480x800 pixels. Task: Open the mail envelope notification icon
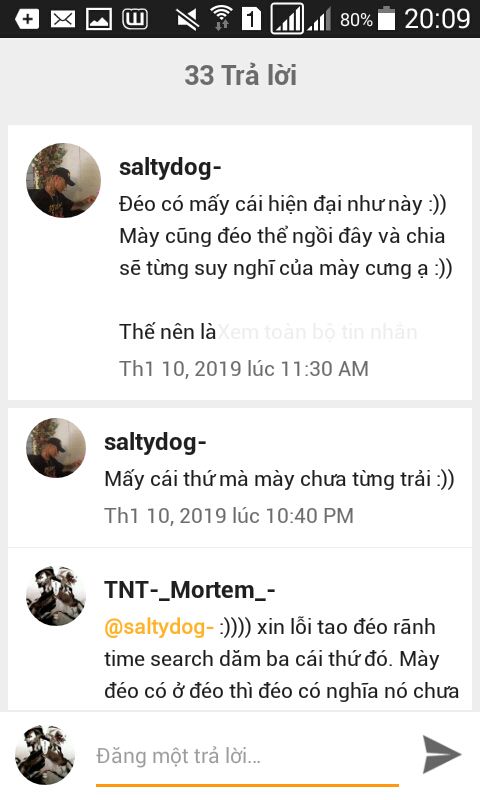pyautogui.click(x=63, y=19)
